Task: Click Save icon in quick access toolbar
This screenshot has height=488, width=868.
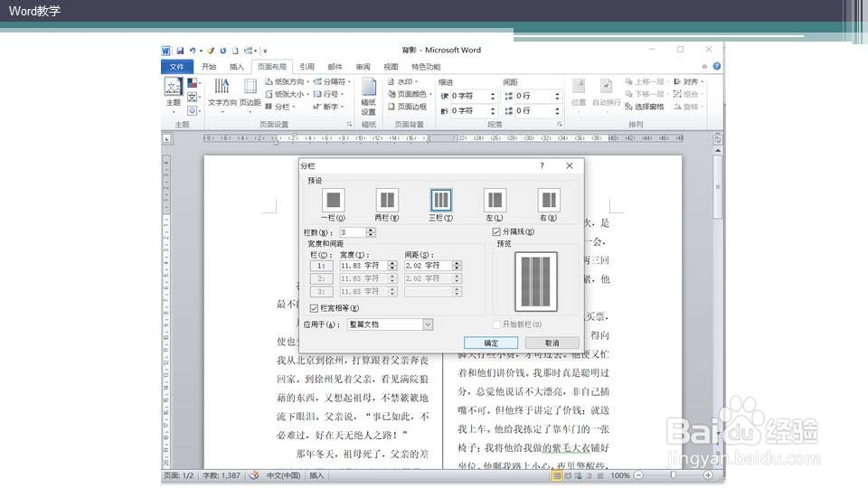Action: [x=180, y=51]
